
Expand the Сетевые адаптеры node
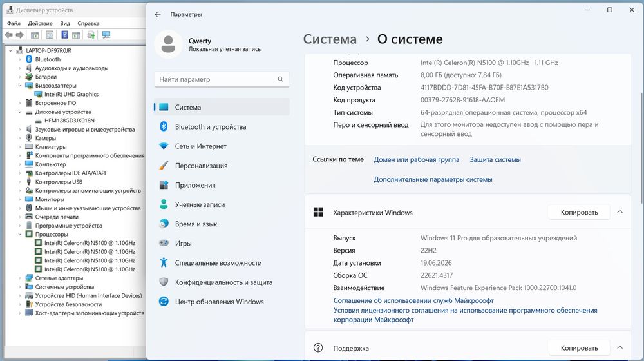tap(19, 278)
